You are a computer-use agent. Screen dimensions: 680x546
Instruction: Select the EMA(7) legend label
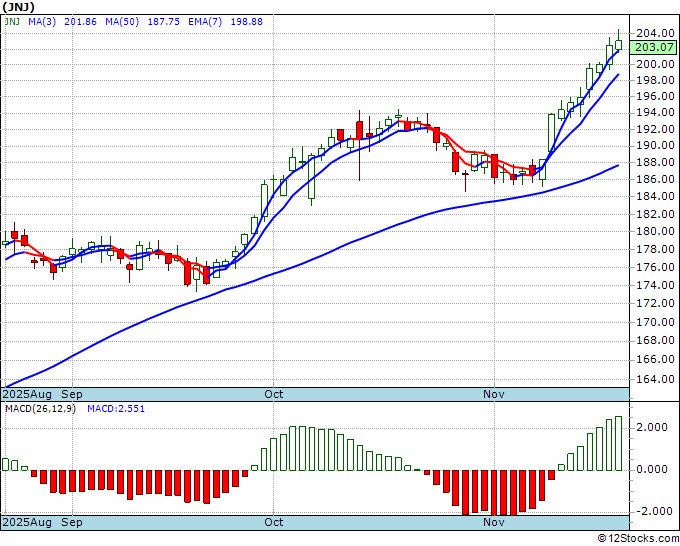click(x=205, y=21)
